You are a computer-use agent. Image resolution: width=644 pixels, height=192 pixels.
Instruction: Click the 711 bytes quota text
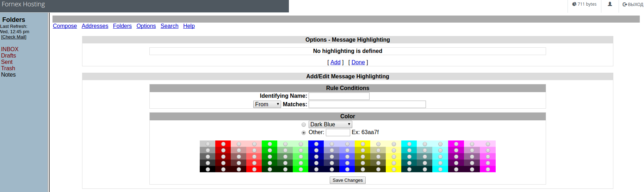tap(587, 4)
